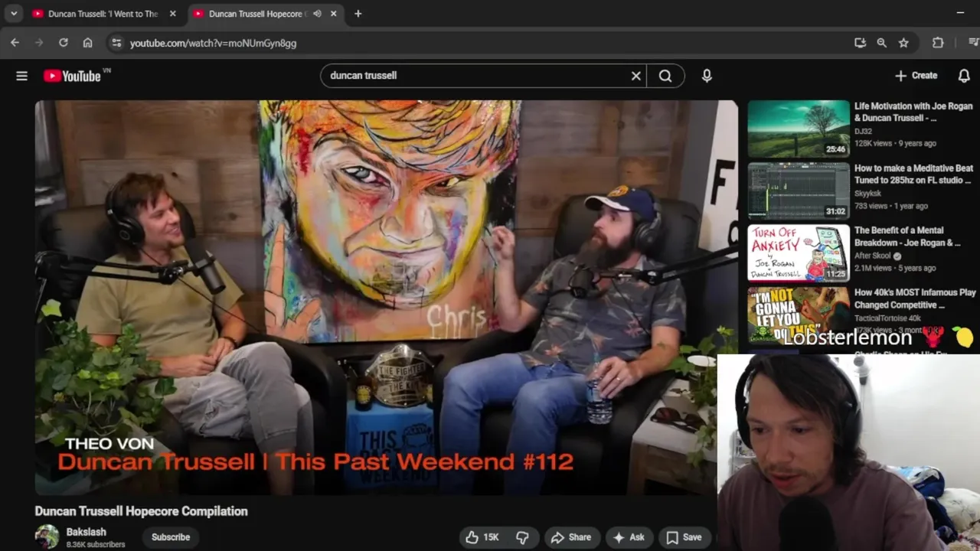Image resolution: width=980 pixels, height=551 pixels.
Task: Visit the After Skool channel name
Action: [x=873, y=256]
